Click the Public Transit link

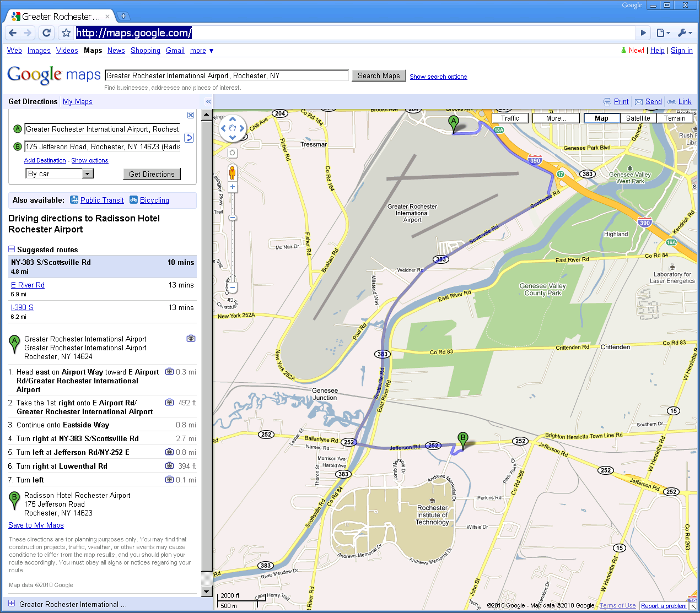pyautogui.click(x=102, y=200)
